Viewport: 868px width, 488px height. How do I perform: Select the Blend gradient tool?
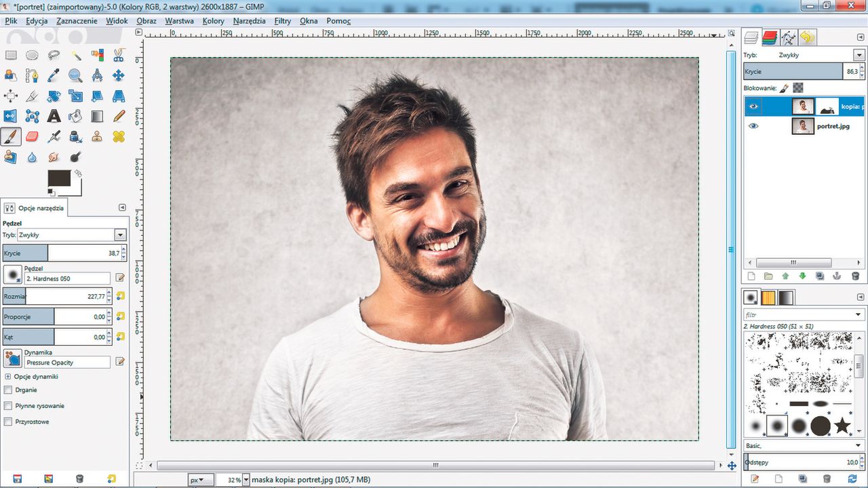pyautogui.click(x=97, y=116)
